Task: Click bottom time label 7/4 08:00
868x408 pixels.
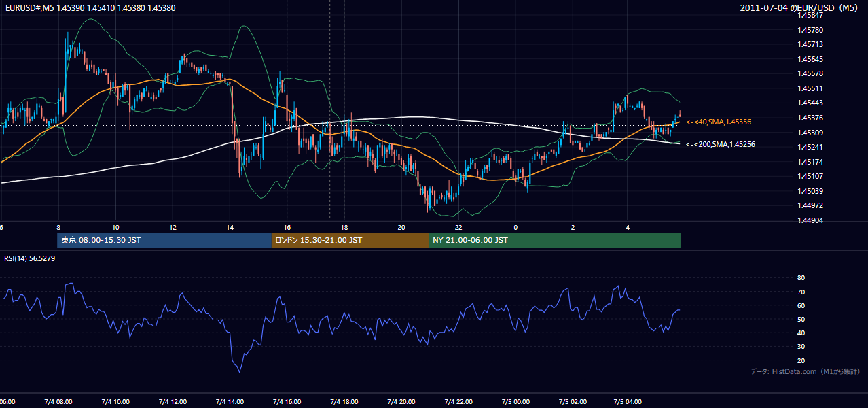Action: pyautogui.click(x=58, y=401)
